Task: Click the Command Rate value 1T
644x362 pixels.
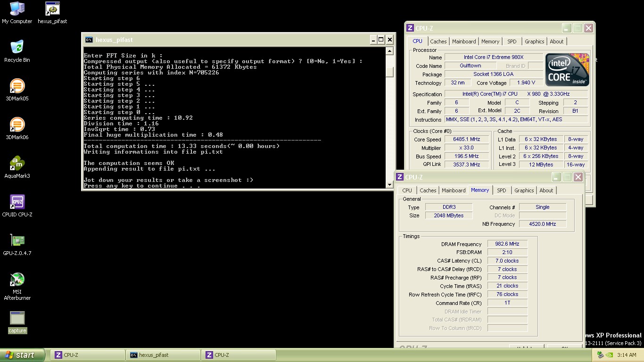Action: (x=507, y=303)
